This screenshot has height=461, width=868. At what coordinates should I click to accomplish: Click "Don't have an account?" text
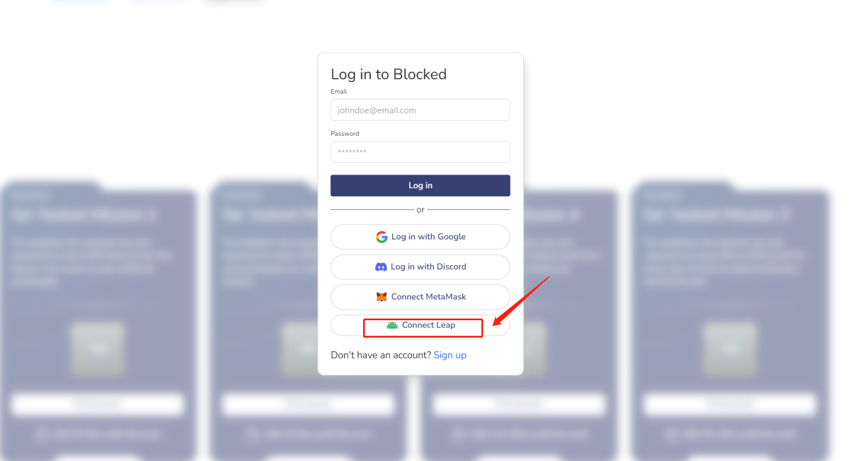pos(381,355)
